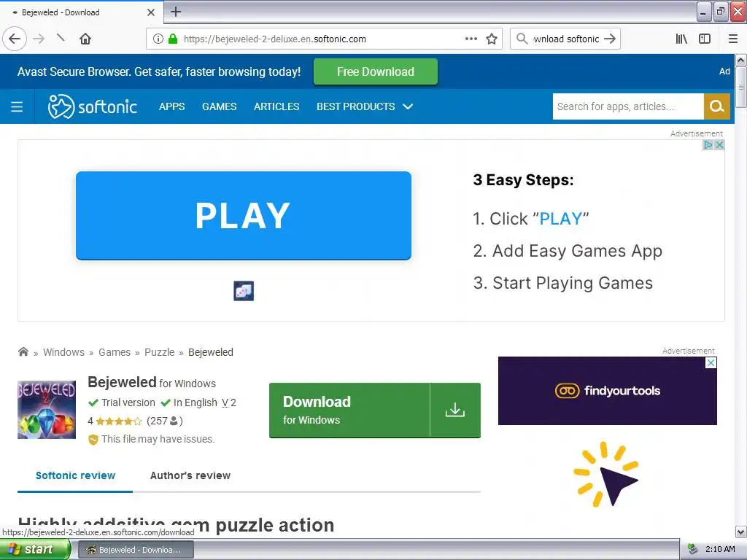747x560 pixels.
Task: Open the Firefox hamburger menu
Action: 733,39
